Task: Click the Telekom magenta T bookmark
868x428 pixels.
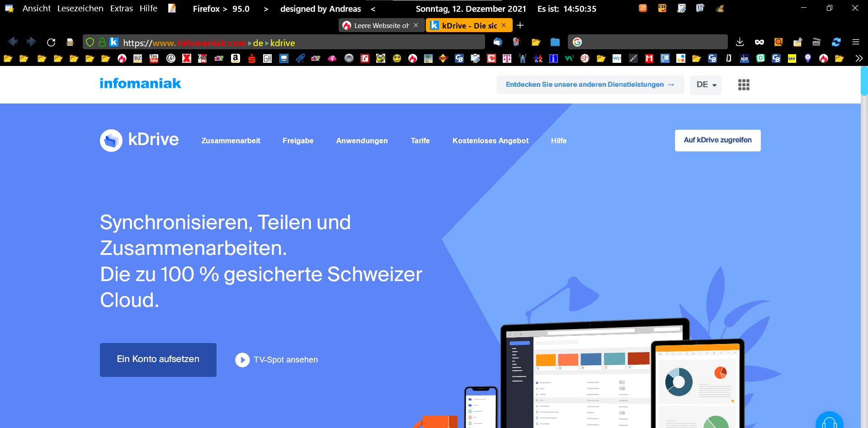Action: [x=507, y=58]
